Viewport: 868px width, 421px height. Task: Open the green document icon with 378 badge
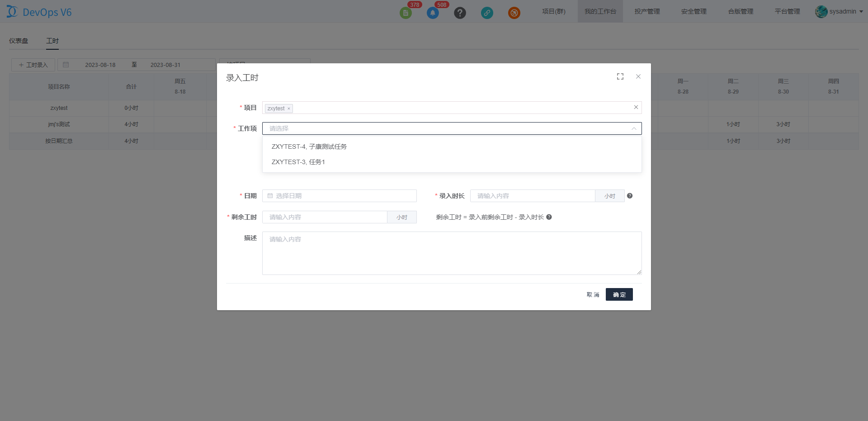click(x=406, y=13)
